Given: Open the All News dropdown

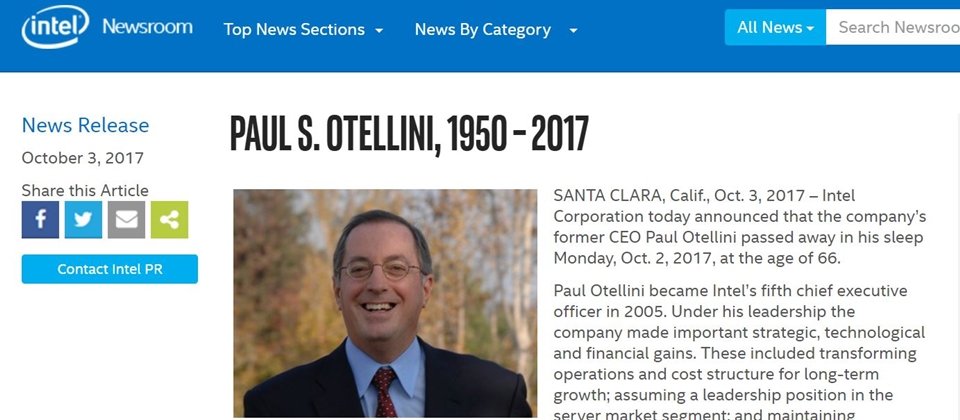Looking at the screenshot, I should (x=775, y=28).
